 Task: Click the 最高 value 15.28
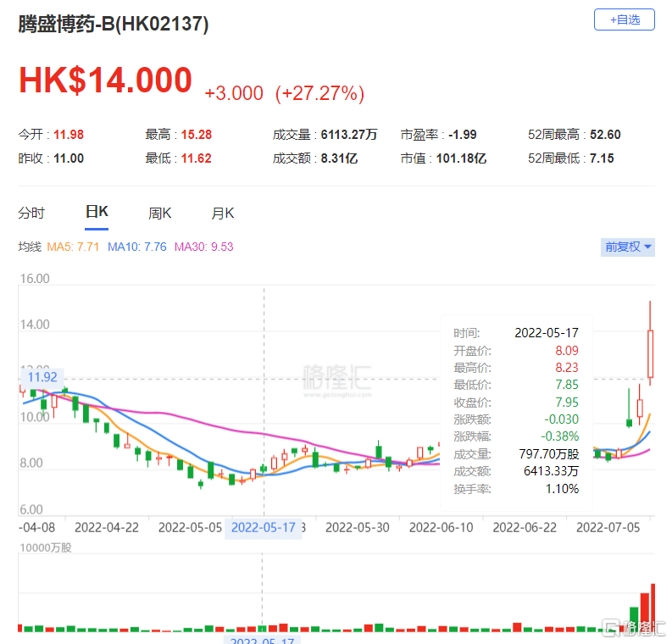click(197, 135)
